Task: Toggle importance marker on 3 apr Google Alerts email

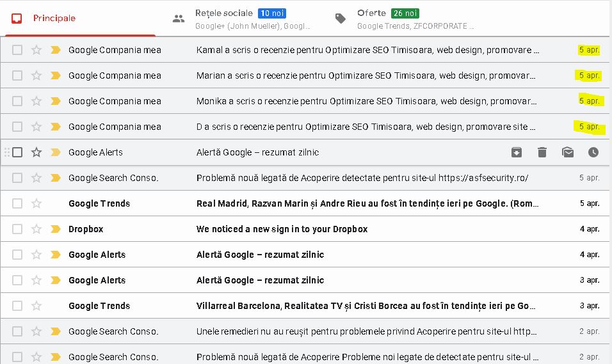Action: pyautogui.click(x=56, y=280)
